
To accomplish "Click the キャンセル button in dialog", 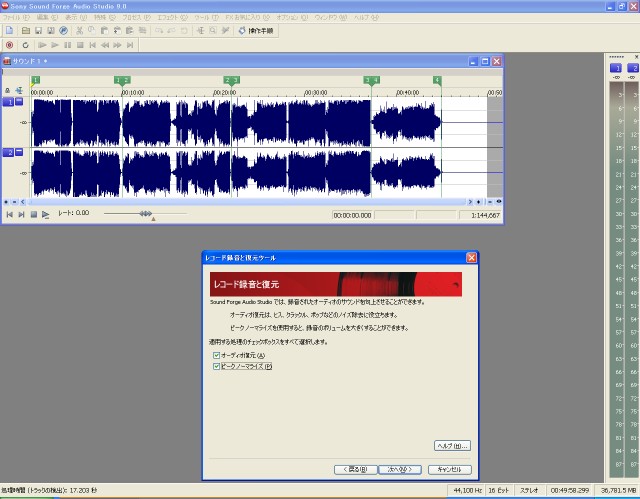I will [x=449, y=468].
